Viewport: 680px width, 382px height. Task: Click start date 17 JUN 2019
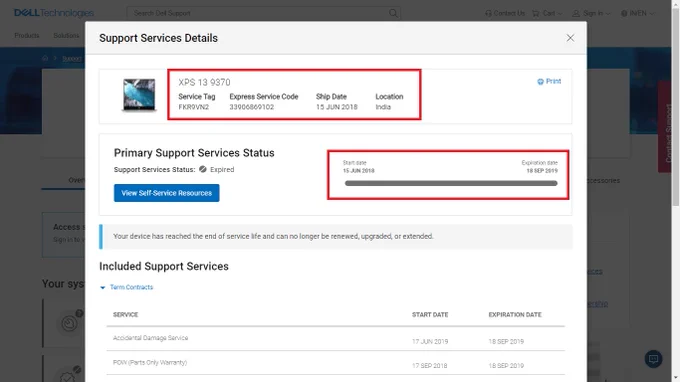tap(430, 342)
